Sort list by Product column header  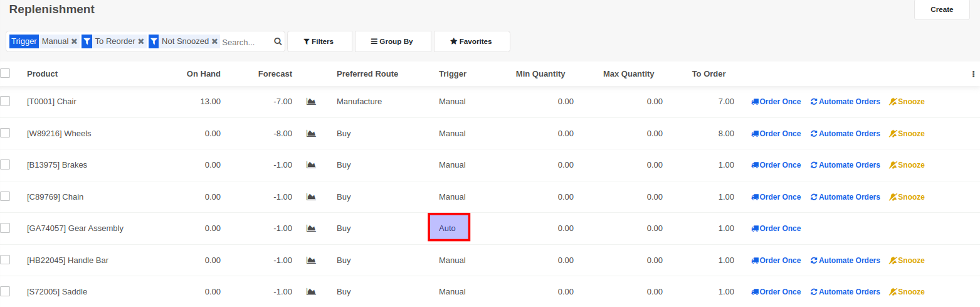point(42,74)
